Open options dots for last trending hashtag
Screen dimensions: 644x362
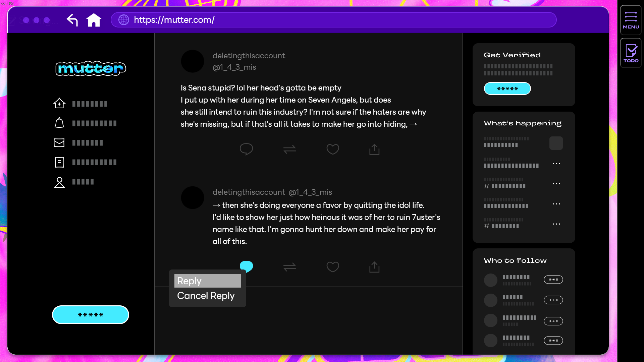click(556, 224)
